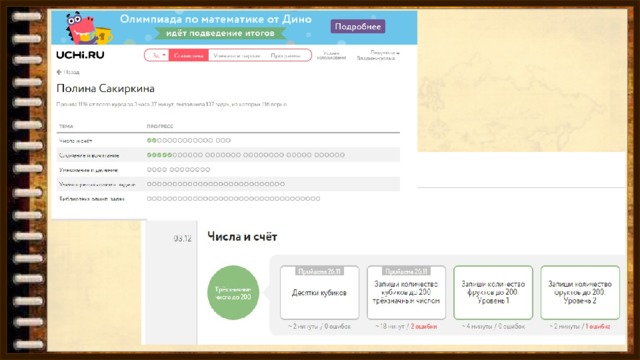640x360 pixels.
Task: Click first green progress circle in Числа и счёт
Action: pyautogui.click(x=149, y=140)
